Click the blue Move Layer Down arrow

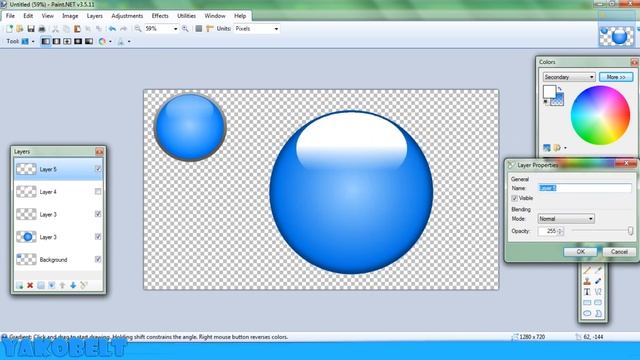tap(73, 285)
